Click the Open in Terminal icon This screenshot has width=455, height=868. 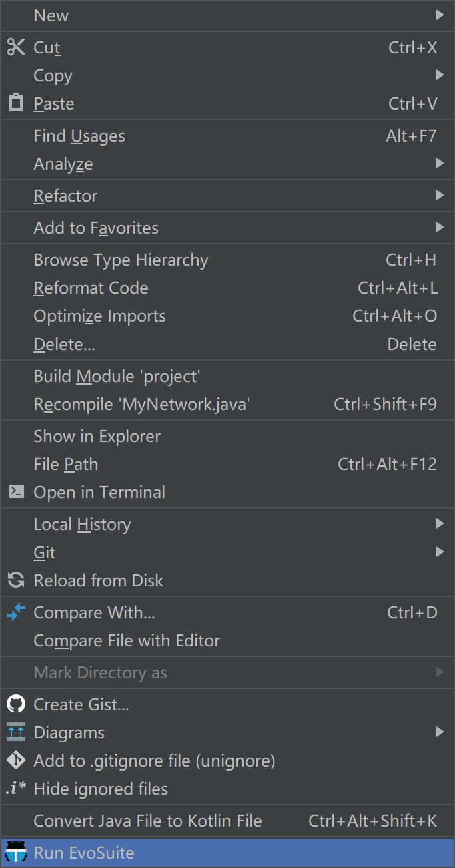[x=16, y=492]
